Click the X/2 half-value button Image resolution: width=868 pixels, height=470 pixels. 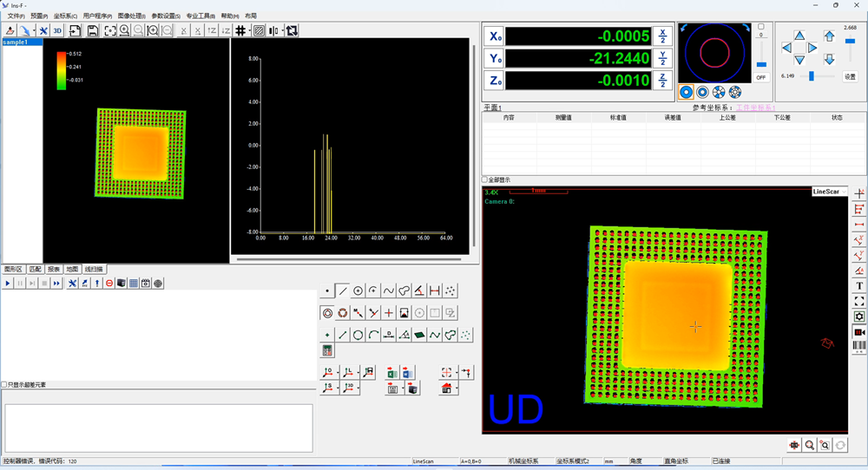(x=662, y=36)
